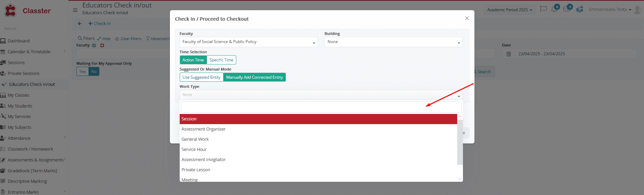Click the Filters label
Image resolution: width=644 pixels, height=195 pixels.
coord(86,38)
